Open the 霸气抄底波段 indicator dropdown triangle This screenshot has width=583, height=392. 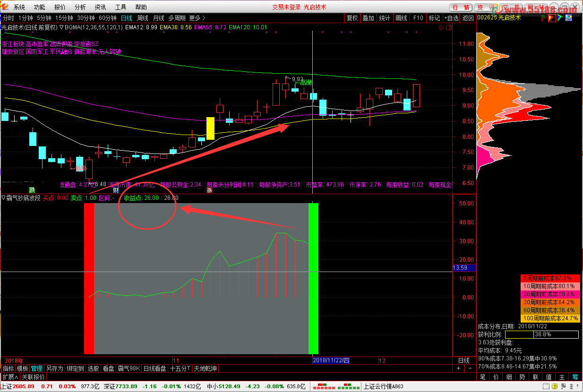pyautogui.click(x=3, y=198)
